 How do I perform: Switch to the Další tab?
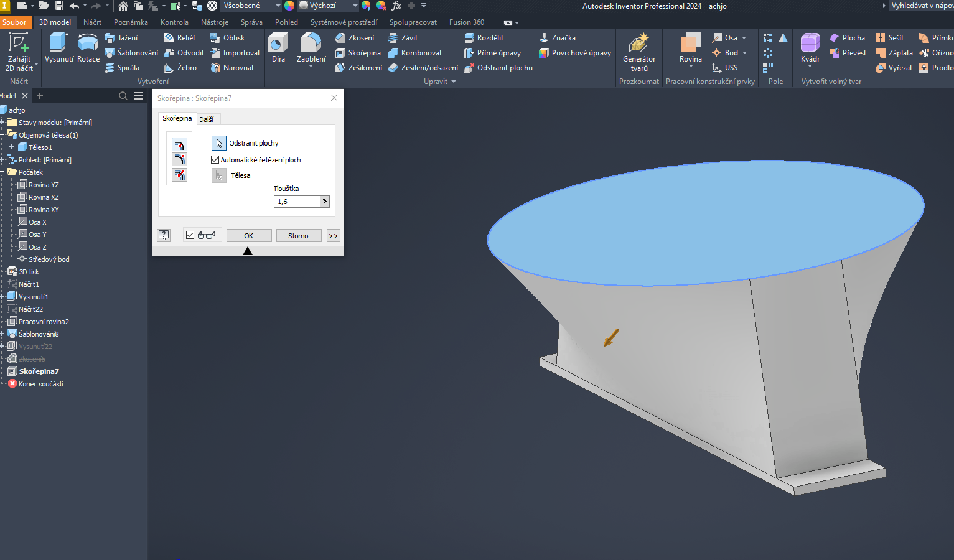(x=207, y=119)
